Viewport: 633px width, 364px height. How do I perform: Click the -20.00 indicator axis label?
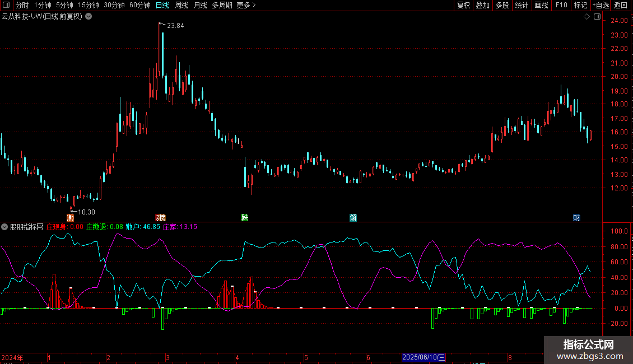click(618, 324)
